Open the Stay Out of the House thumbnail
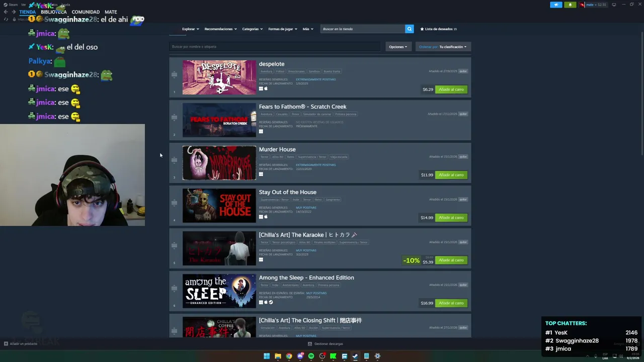 point(219,206)
